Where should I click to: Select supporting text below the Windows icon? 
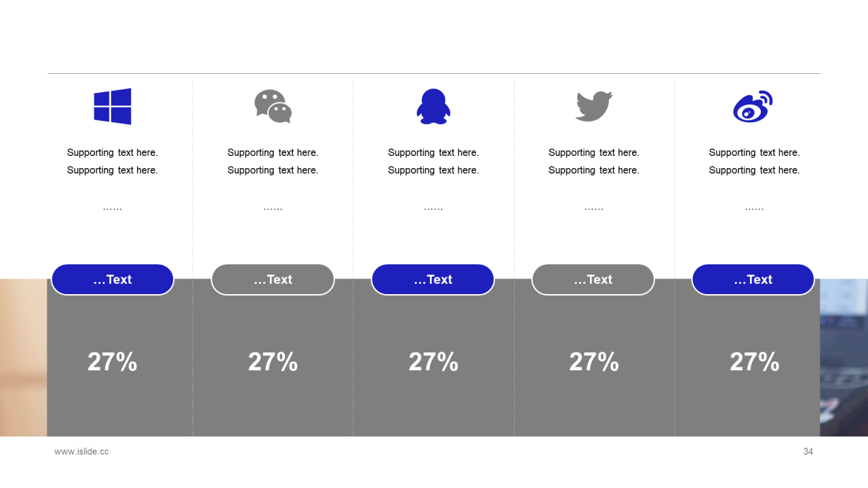(113, 161)
